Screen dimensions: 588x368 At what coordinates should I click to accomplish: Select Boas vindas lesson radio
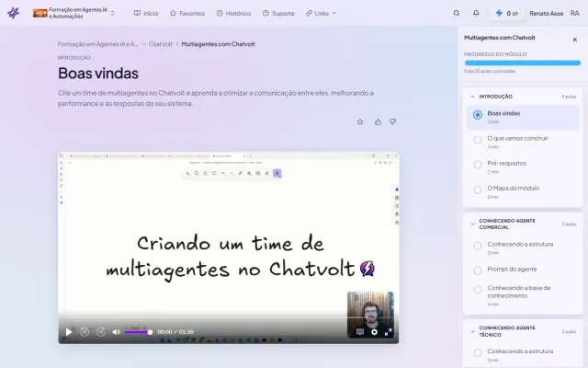point(478,115)
